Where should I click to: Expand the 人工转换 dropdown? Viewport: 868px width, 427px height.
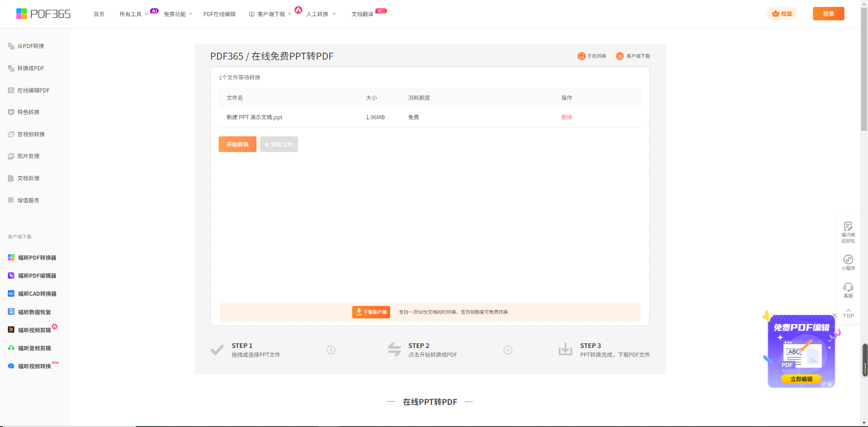tap(321, 14)
